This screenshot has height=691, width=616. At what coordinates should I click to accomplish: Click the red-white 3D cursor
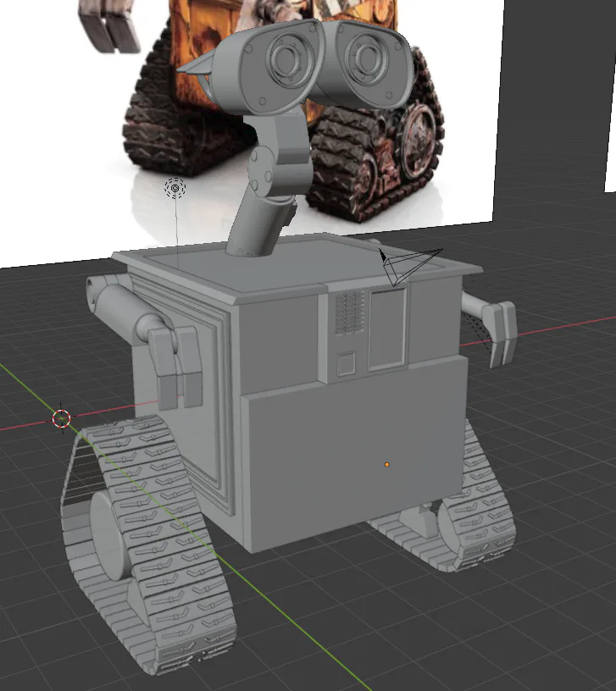pyautogui.click(x=61, y=418)
